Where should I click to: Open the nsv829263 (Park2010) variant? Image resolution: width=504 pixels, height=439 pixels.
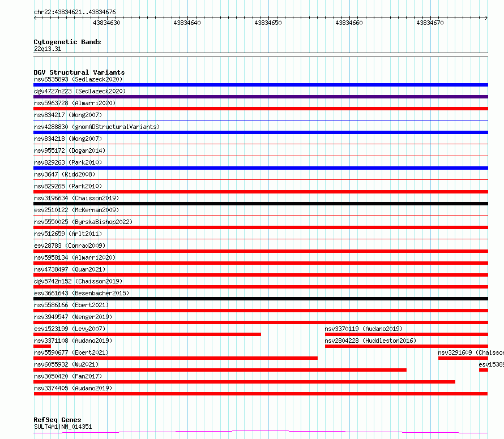[x=68, y=162]
